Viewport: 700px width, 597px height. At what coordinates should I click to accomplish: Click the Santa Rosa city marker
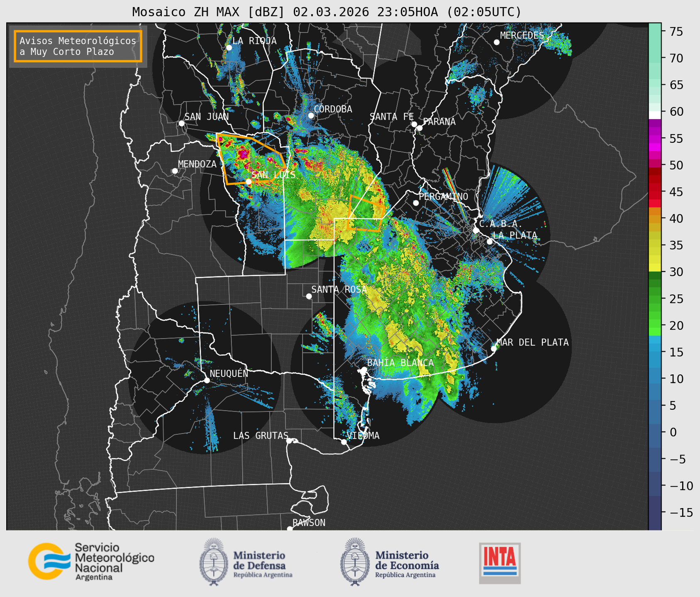coord(309,296)
